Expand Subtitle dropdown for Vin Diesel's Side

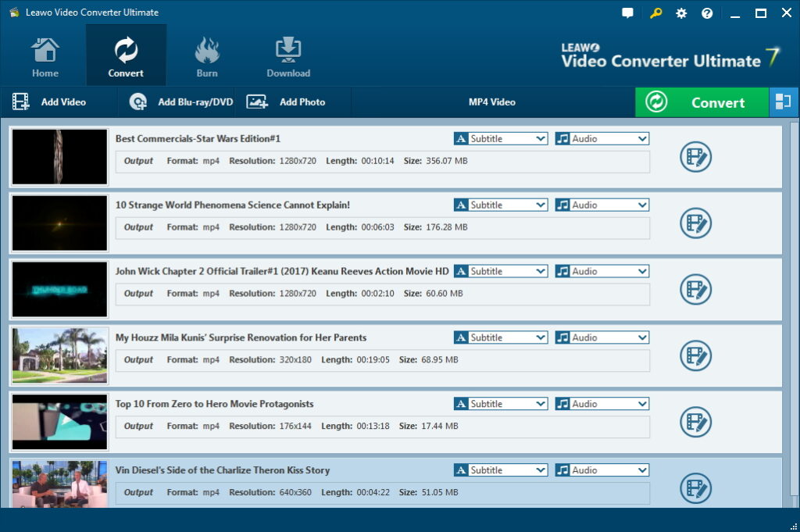point(501,470)
